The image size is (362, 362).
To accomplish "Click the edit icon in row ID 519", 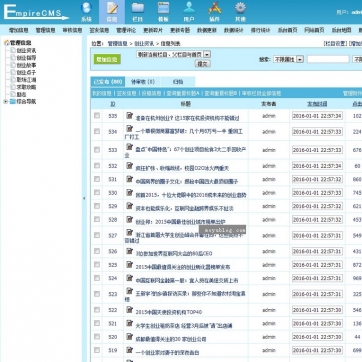I will 130,350.
